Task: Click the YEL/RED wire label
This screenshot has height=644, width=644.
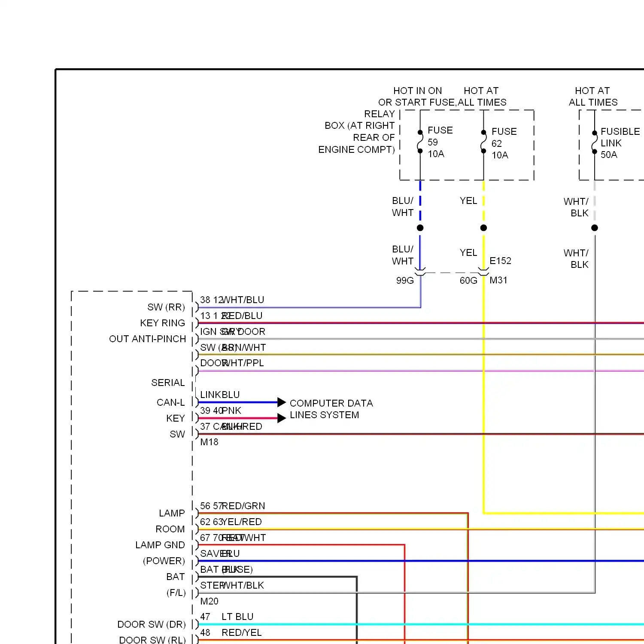Action: click(242, 522)
